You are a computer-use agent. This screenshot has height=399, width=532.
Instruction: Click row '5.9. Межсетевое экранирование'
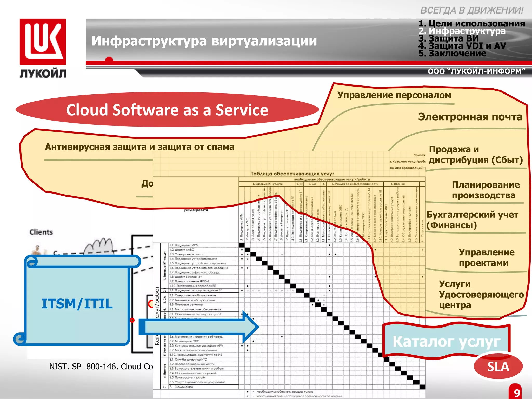[204, 350]
